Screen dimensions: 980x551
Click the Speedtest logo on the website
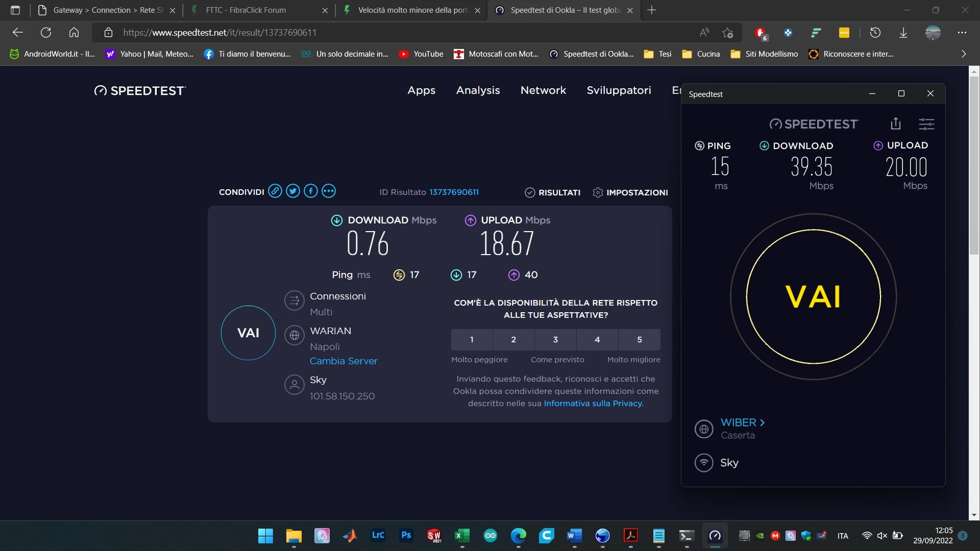(x=140, y=91)
